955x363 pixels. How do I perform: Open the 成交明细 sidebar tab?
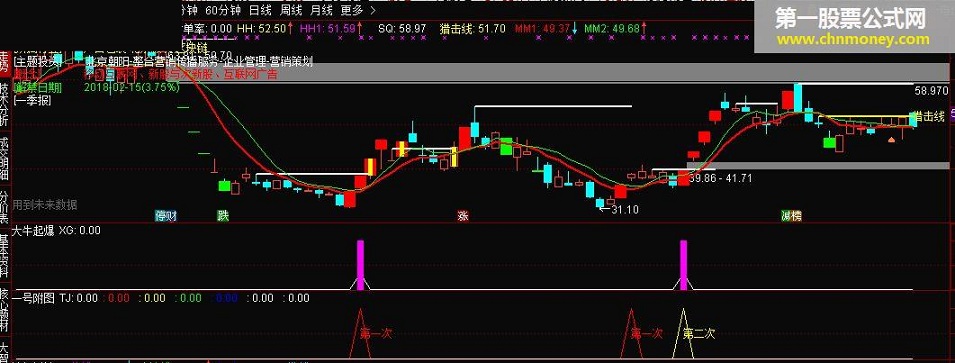click(5, 157)
